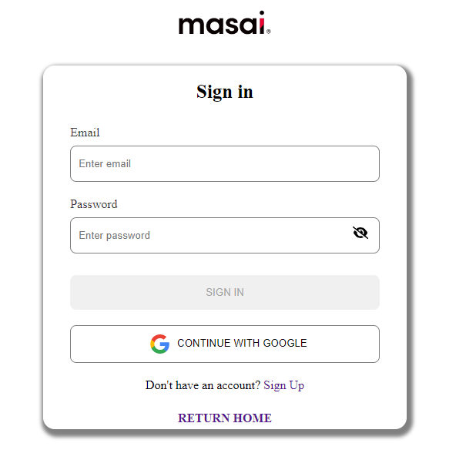Viewport: 476px width, 470px height.
Task: Focus the Enter email input field
Action: click(x=225, y=163)
